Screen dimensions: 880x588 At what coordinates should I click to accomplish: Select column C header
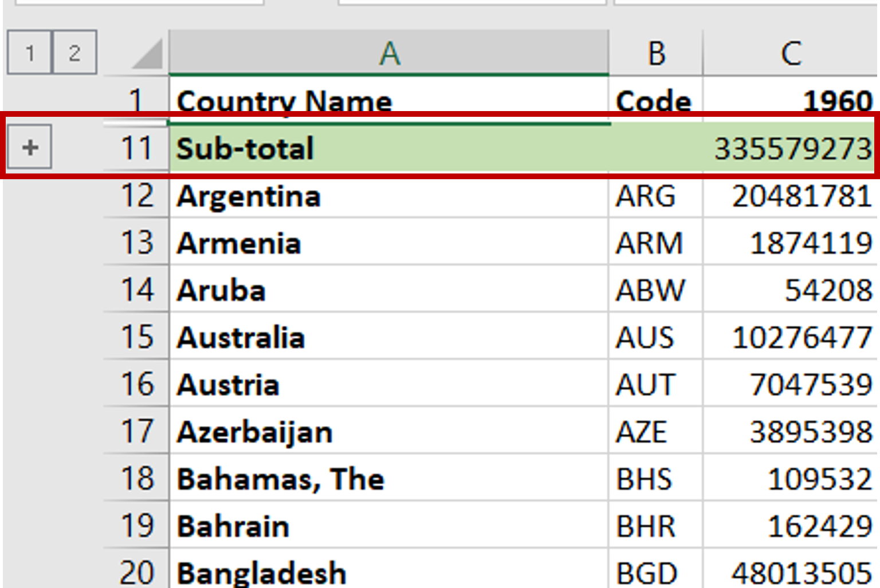[x=792, y=53]
